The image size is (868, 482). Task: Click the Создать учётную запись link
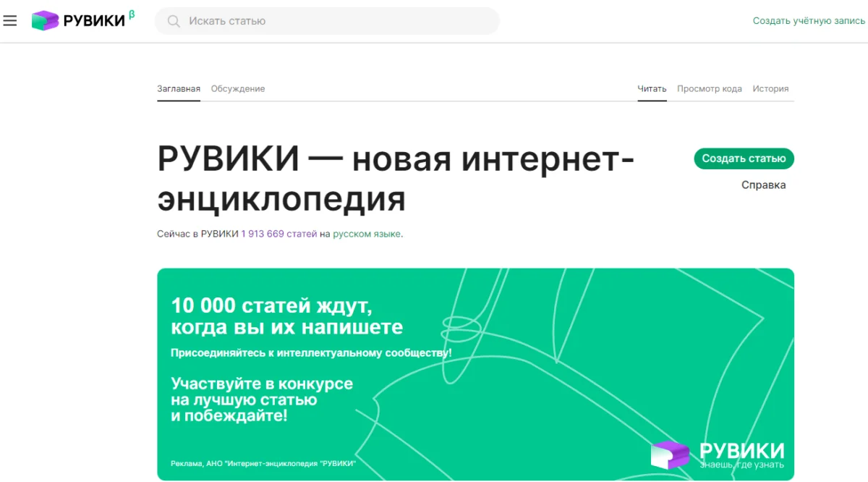coord(808,21)
